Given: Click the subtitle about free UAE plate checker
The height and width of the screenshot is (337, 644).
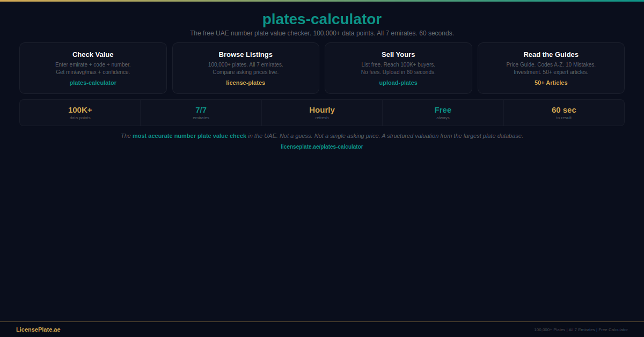Looking at the screenshot, I should [x=321, y=33].
